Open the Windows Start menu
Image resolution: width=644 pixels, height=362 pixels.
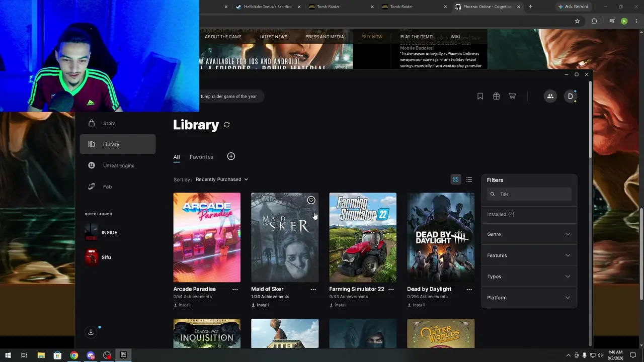coord(8,355)
